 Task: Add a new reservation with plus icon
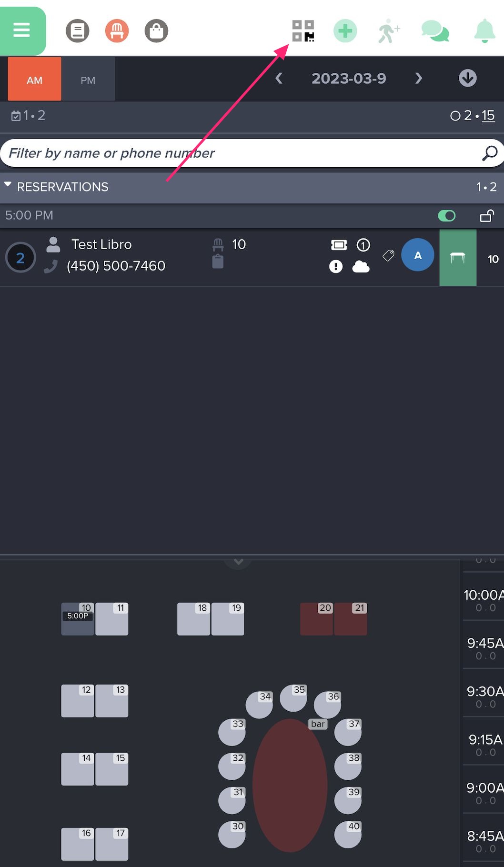(x=345, y=31)
